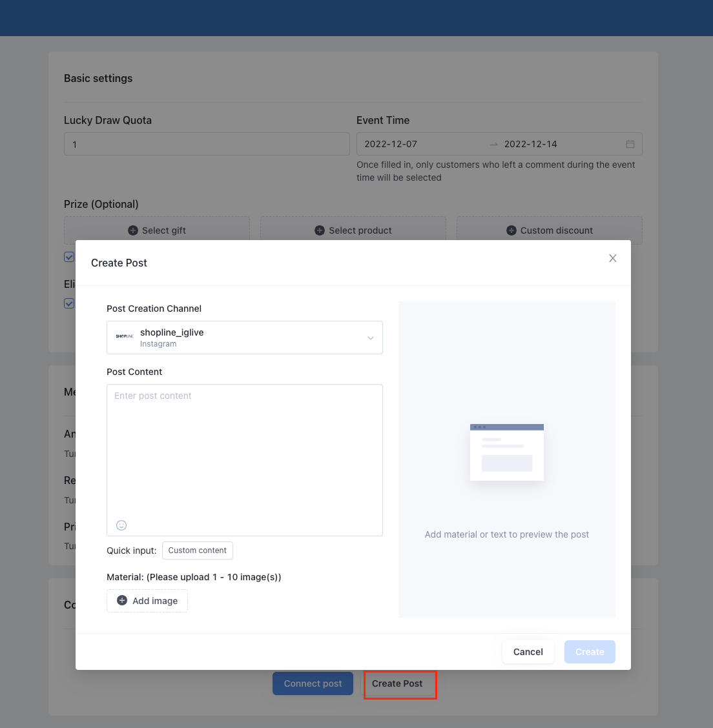Close the Create Post dialog

click(613, 258)
